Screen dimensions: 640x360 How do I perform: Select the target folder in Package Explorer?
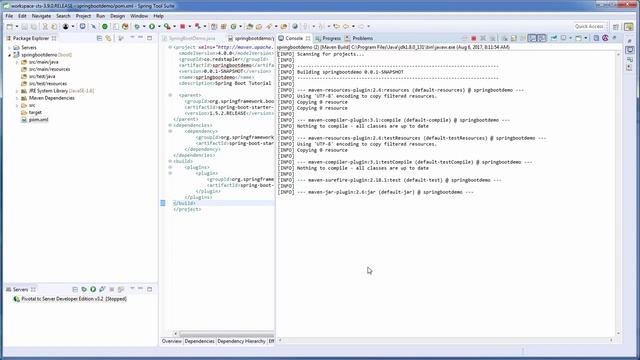(35, 112)
